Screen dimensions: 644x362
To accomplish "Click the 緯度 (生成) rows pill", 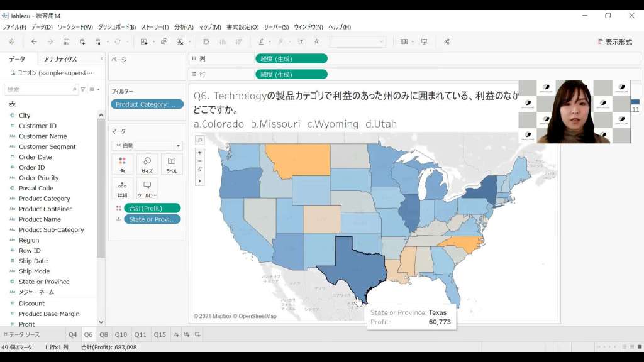I will (291, 74).
